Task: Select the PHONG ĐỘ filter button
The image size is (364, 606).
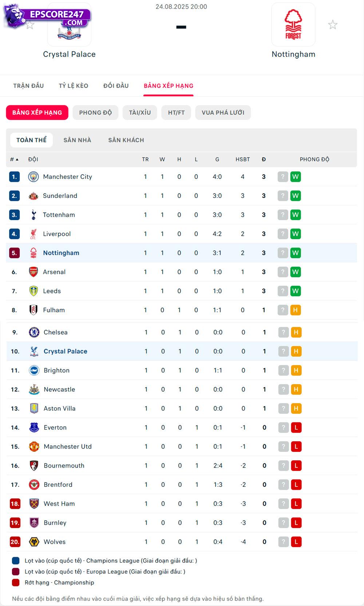Action: pyautogui.click(x=95, y=113)
